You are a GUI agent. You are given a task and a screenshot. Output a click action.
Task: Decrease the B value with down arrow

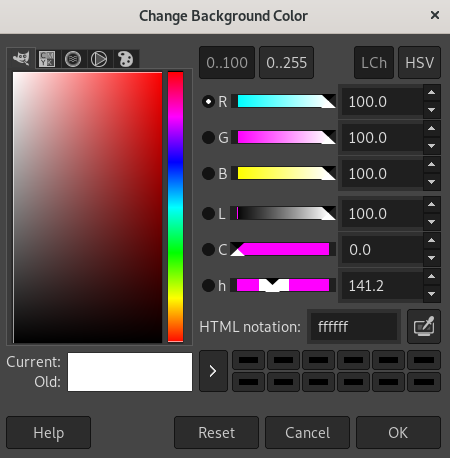[432, 182]
